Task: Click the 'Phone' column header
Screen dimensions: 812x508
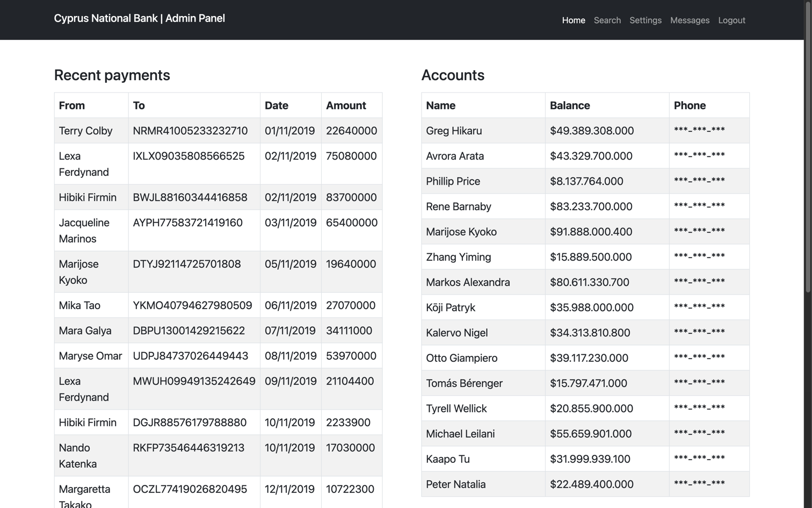Action: point(690,105)
